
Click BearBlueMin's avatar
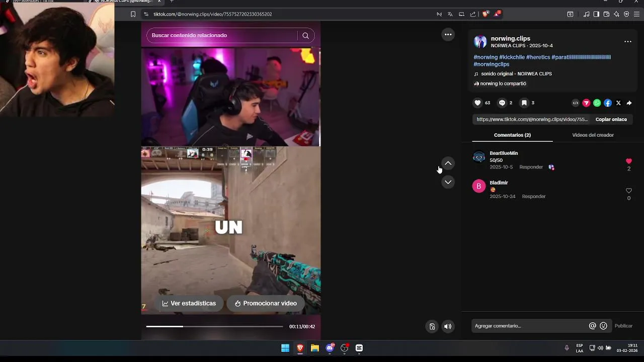(479, 157)
